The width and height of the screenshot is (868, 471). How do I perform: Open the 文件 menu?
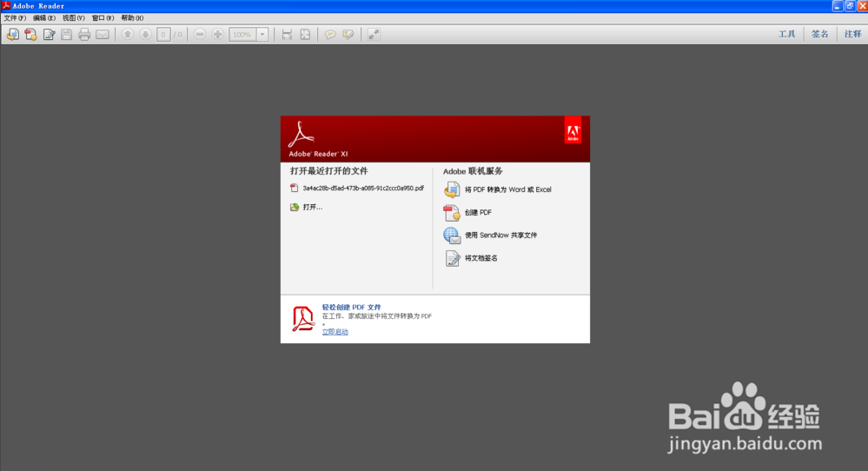15,17
